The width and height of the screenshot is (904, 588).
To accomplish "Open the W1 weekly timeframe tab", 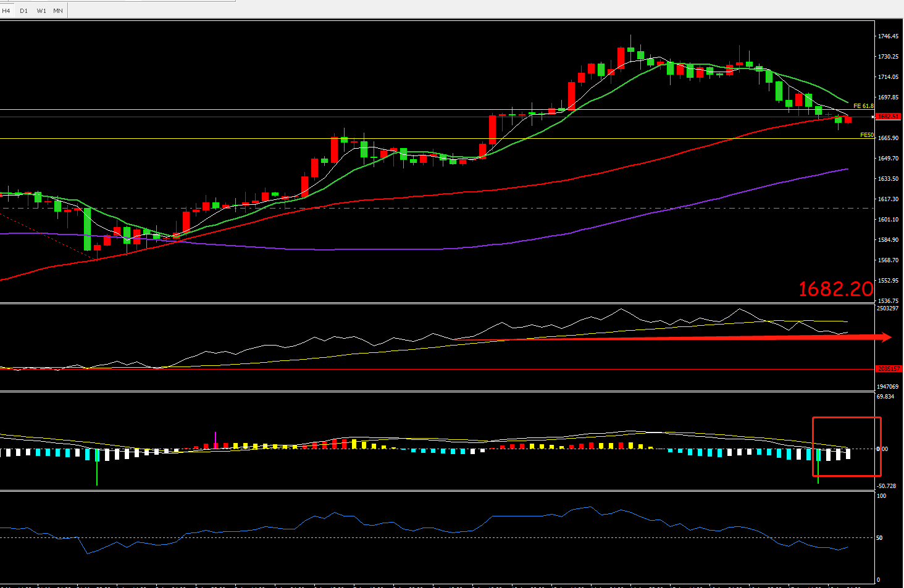I will coord(41,10).
